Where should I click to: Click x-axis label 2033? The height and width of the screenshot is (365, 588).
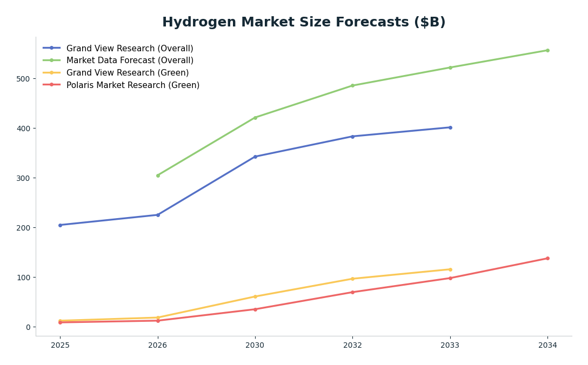450,345
